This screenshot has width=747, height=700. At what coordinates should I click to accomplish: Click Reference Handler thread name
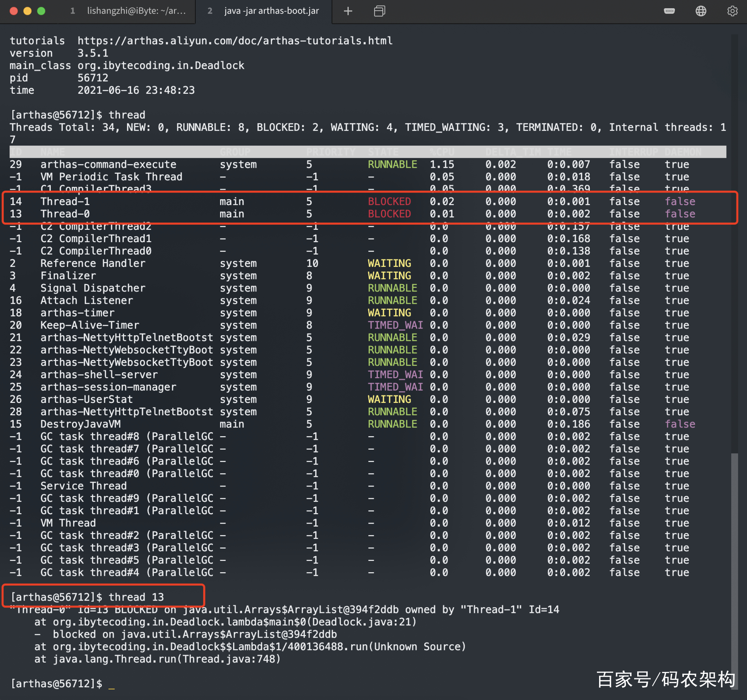(x=93, y=263)
